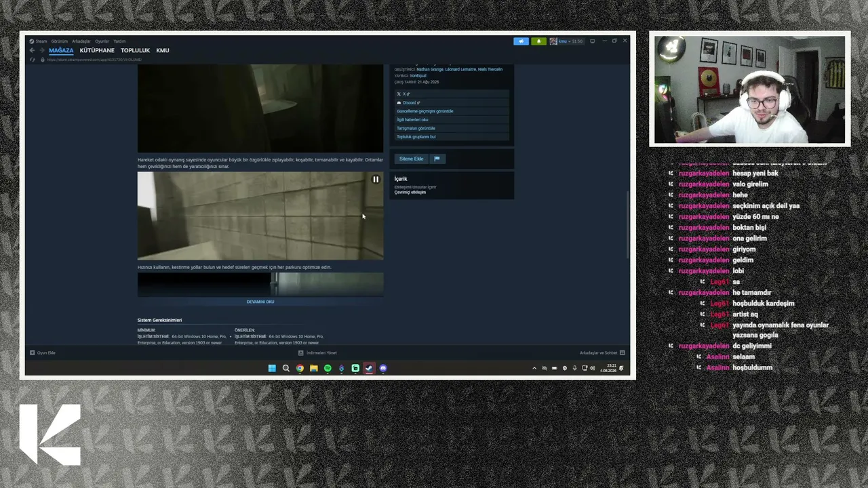Show hidden system tray icons
The width and height of the screenshot is (868, 488).
(x=534, y=368)
